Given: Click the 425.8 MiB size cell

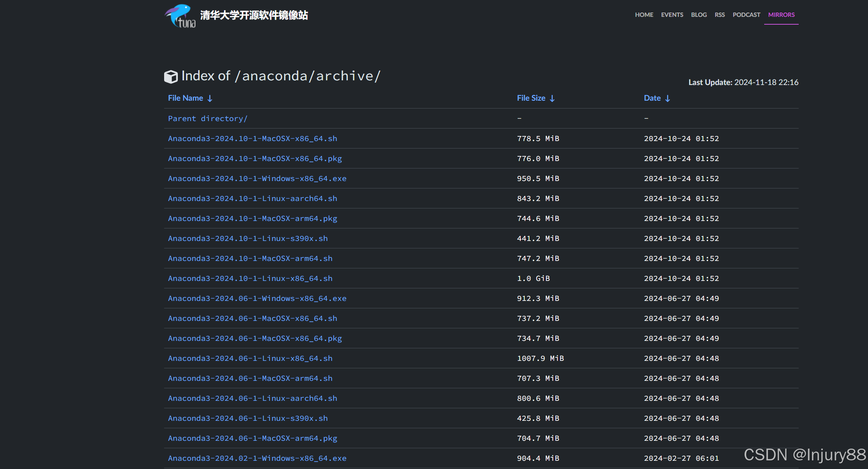Looking at the screenshot, I should tap(538, 418).
